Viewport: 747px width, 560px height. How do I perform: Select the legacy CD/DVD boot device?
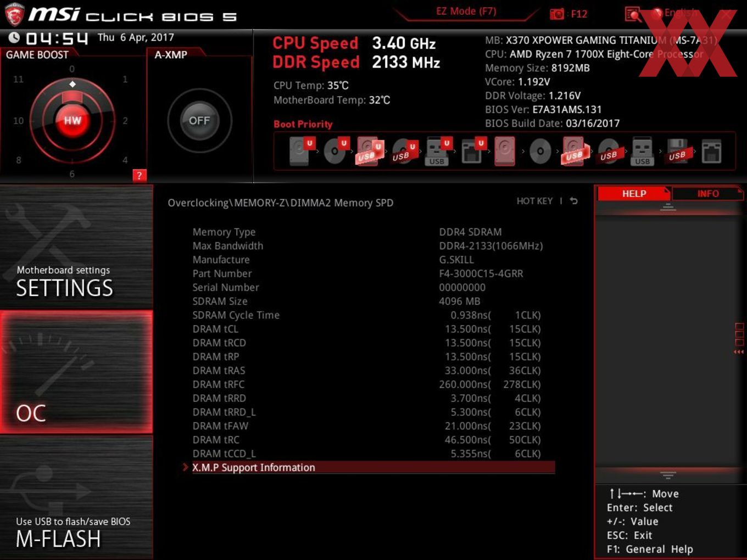click(540, 151)
